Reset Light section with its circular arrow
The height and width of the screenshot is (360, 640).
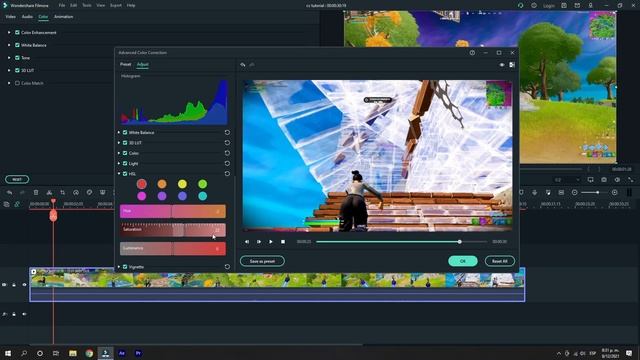[227, 163]
